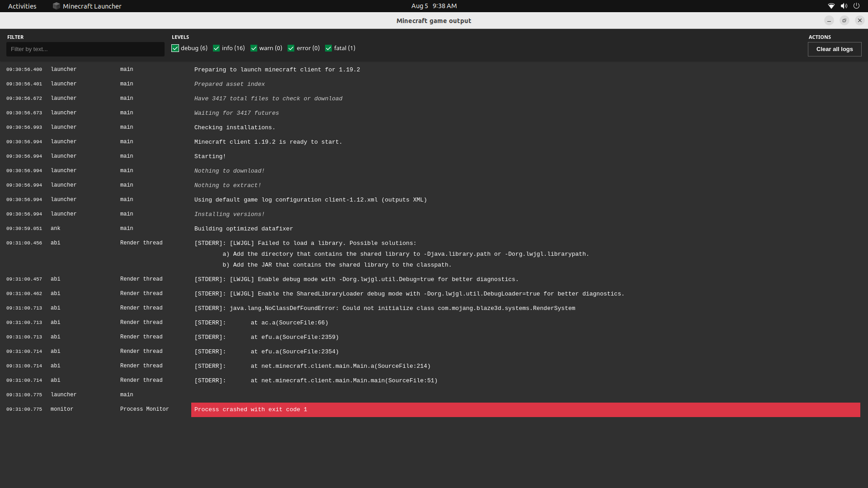Select the Preparing to launch log line
Viewport: 868px width, 488px height.
[277, 70]
